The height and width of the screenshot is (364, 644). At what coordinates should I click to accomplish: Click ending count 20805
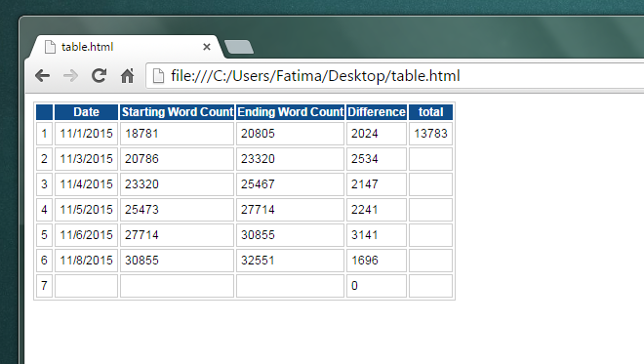pos(290,134)
